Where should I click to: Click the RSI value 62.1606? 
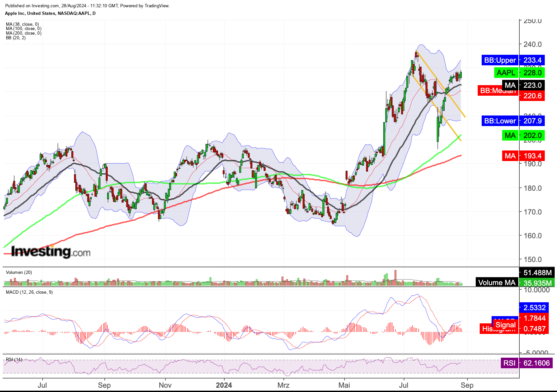pyautogui.click(x=536, y=363)
